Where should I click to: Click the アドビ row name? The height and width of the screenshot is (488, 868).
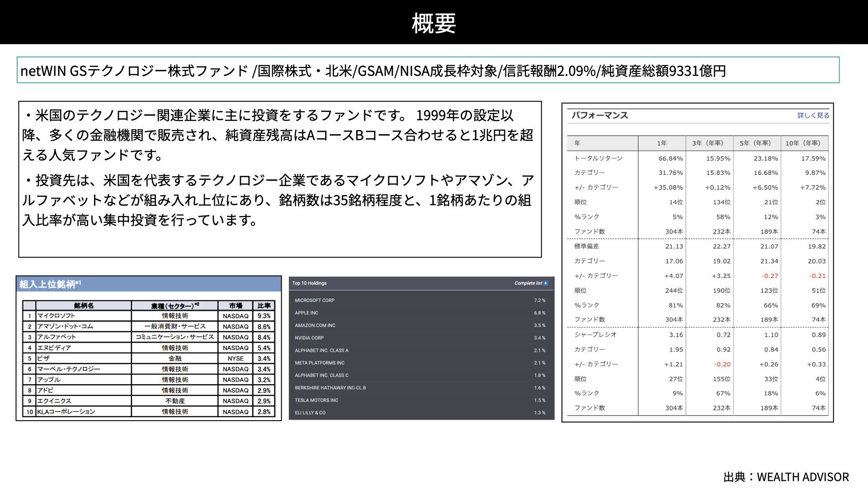[x=45, y=390]
